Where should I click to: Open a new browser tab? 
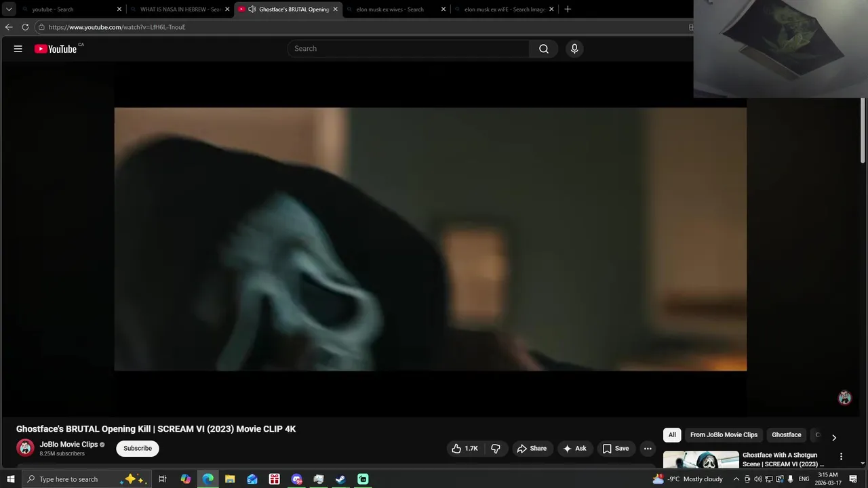[568, 9]
